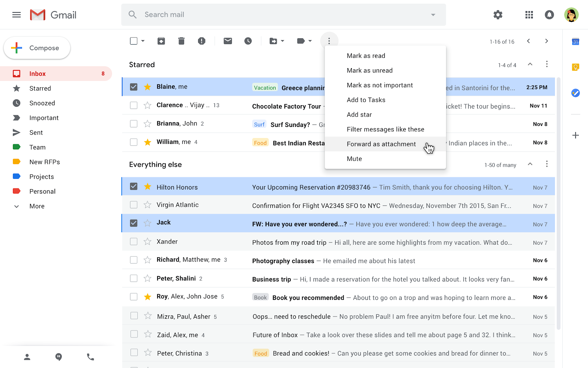Select Mark as unread from menu
Screen dimensions: 588x368
[369, 70]
